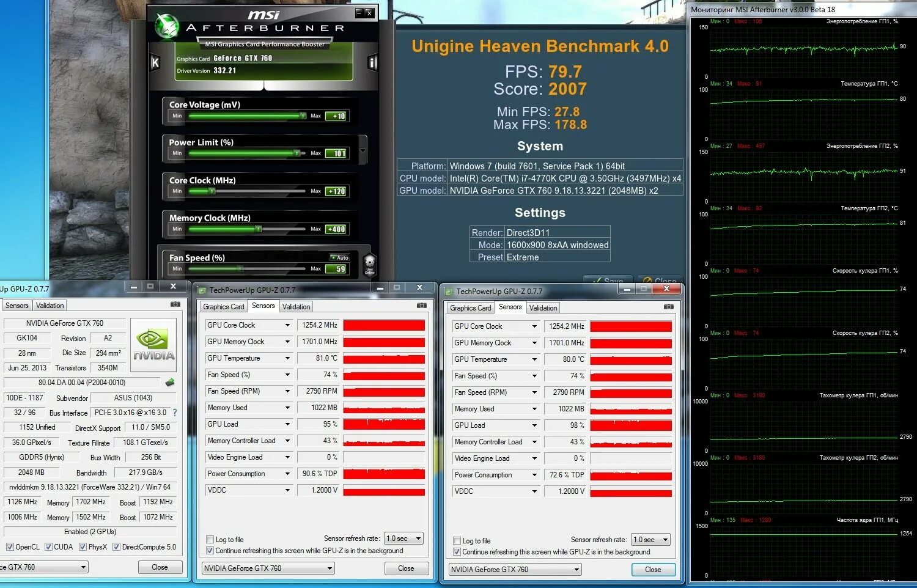Open sensor refresh rate dropdown in right GPU-Z
Screen dimensions: 917x588
(651, 540)
